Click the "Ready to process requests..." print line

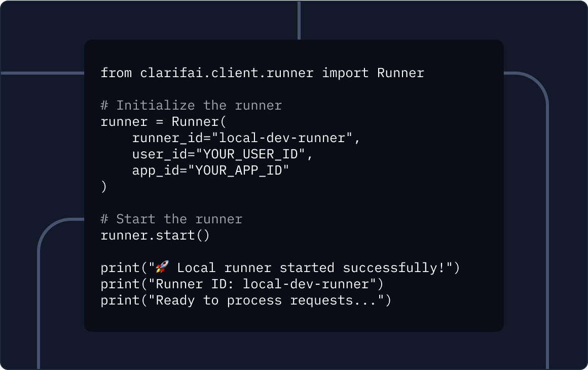[x=246, y=300]
